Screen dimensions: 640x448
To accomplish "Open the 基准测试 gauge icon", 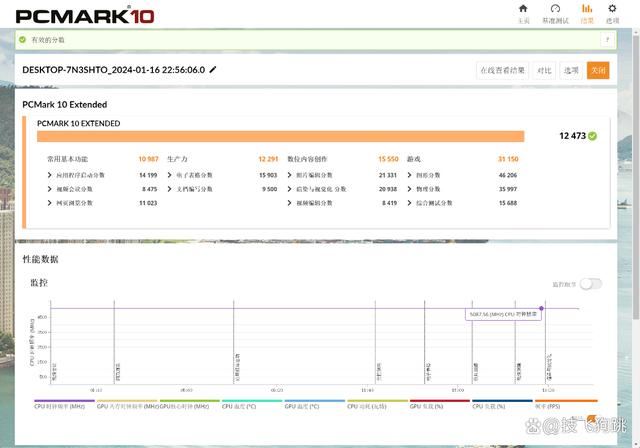I will [x=555, y=9].
